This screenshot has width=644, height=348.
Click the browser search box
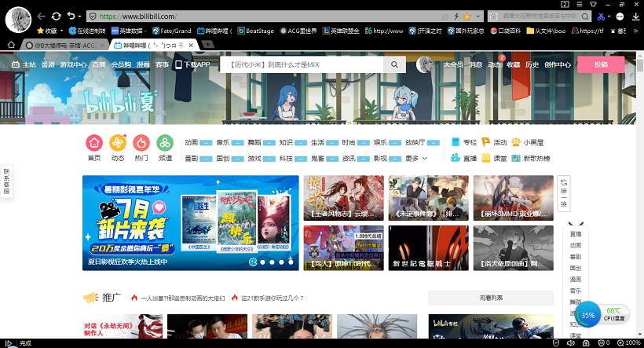point(539,16)
